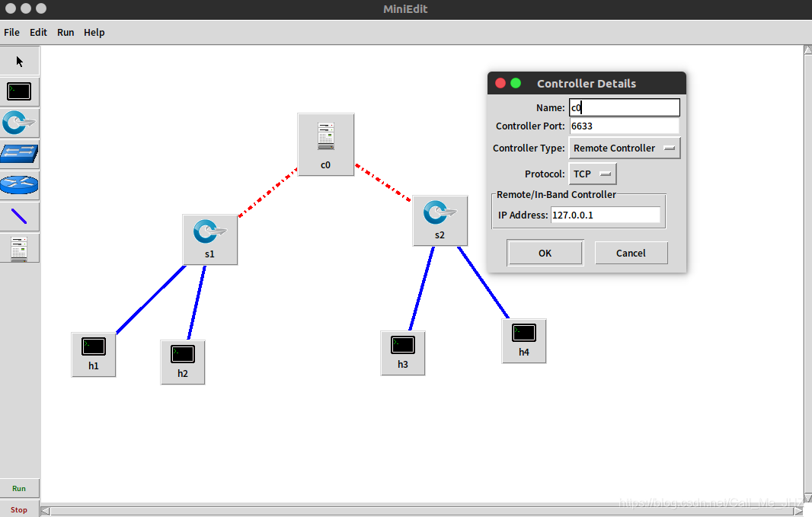The image size is (812, 517).
Task: Select the arrow pointer tool
Action: pyautogui.click(x=19, y=61)
